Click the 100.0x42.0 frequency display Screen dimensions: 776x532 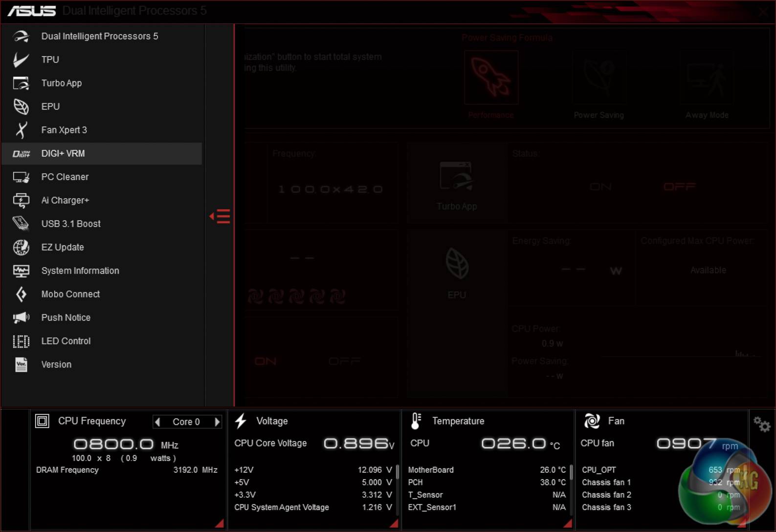[331, 189]
